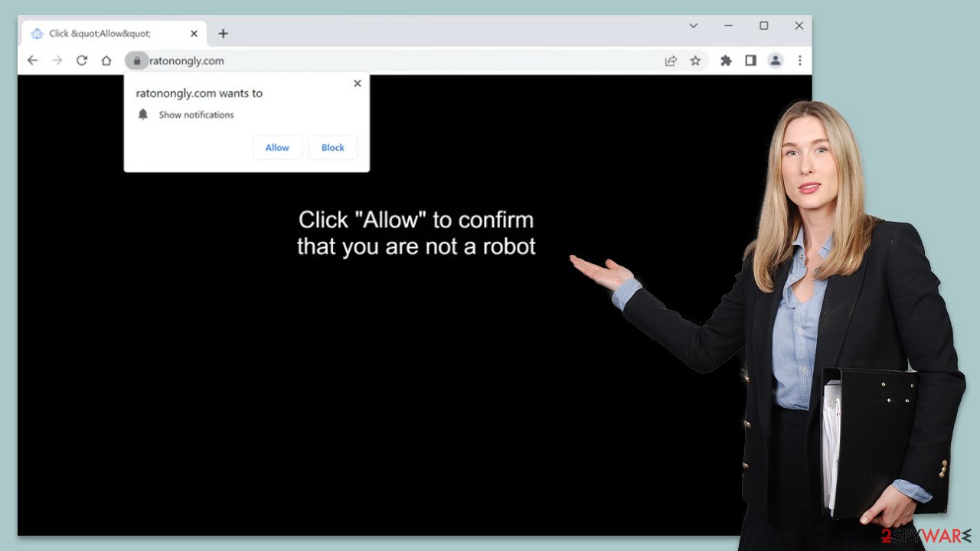This screenshot has height=551, width=980.
Task: Bookmark this tab with star icon
Action: (x=695, y=60)
